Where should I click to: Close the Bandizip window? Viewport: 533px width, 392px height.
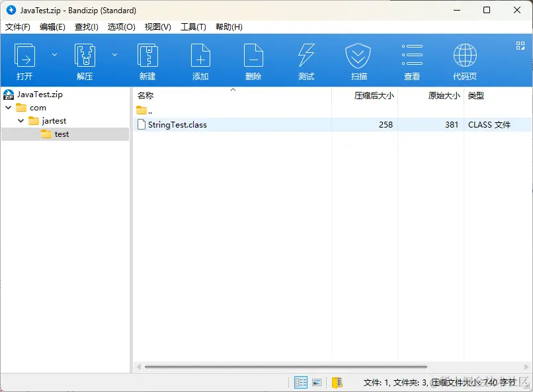click(517, 10)
